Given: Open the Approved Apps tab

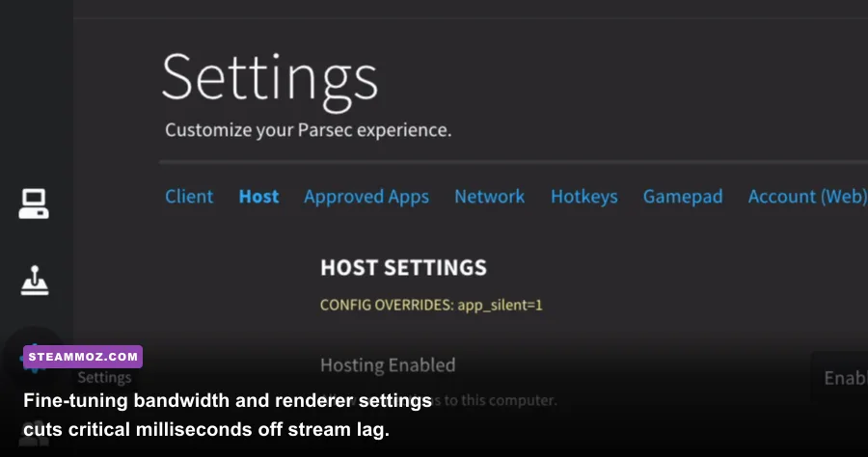Looking at the screenshot, I should tap(366, 197).
